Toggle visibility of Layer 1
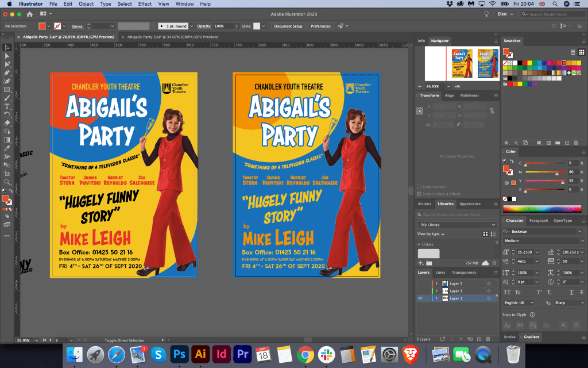This screenshot has width=588, height=368. pos(420,298)
